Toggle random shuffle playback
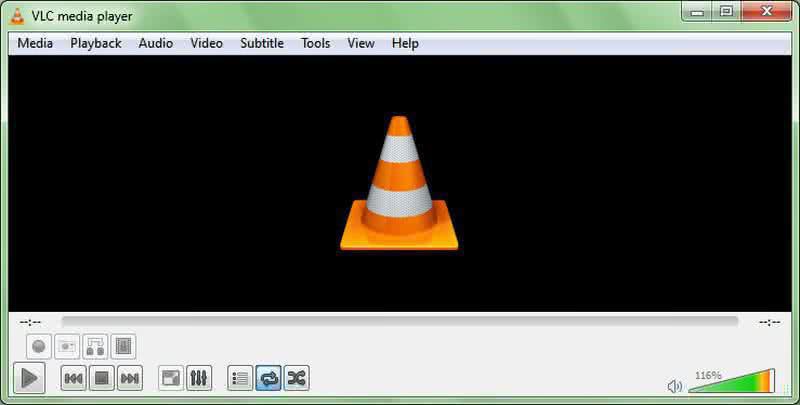This screenshot has width=800, height=405. (296, 378)
